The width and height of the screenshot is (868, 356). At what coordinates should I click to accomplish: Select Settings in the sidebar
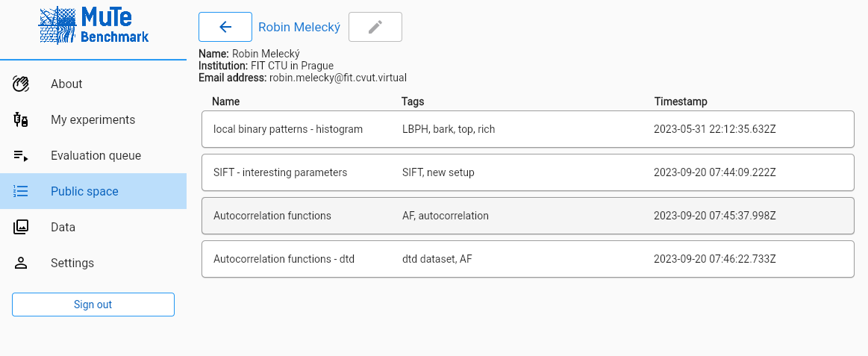pos(72,263)
